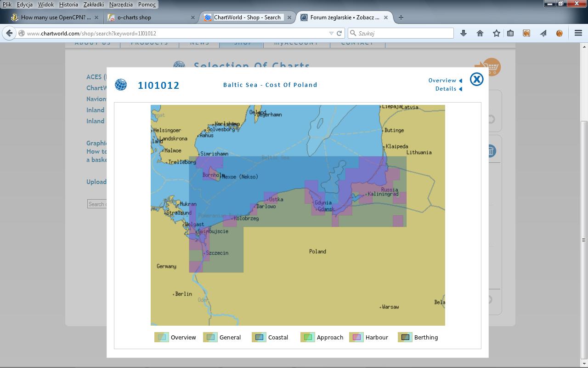
Task: Reload the current page
Action: point(339,33)
